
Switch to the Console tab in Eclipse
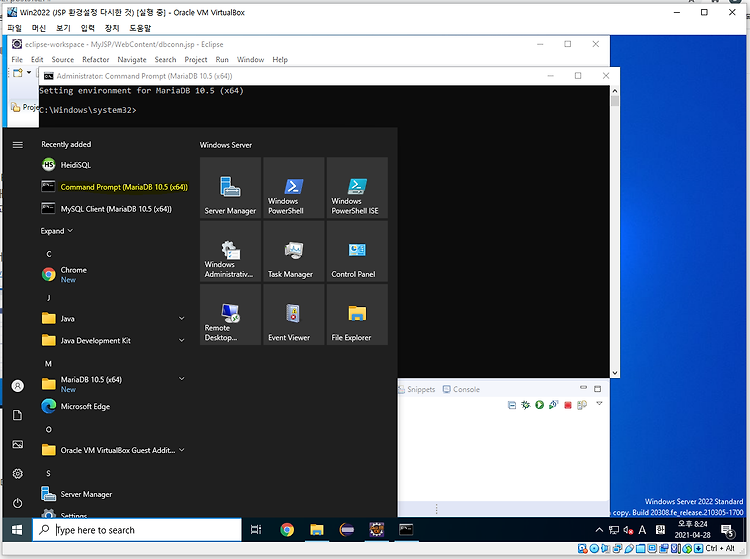462,389
